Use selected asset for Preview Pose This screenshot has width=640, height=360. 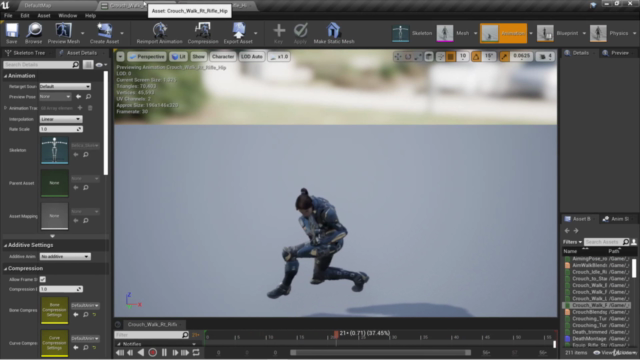pyautogui.click(x=78, y=97)
